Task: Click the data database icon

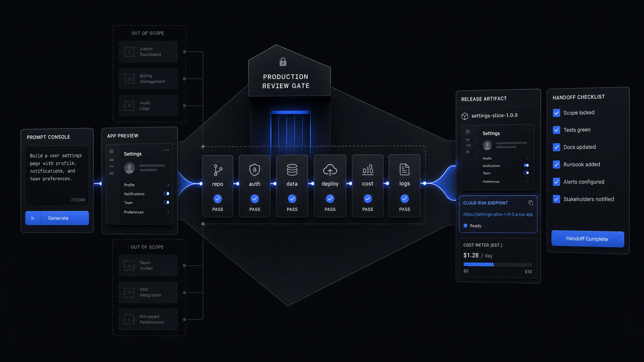Action: tap(292, 170)
